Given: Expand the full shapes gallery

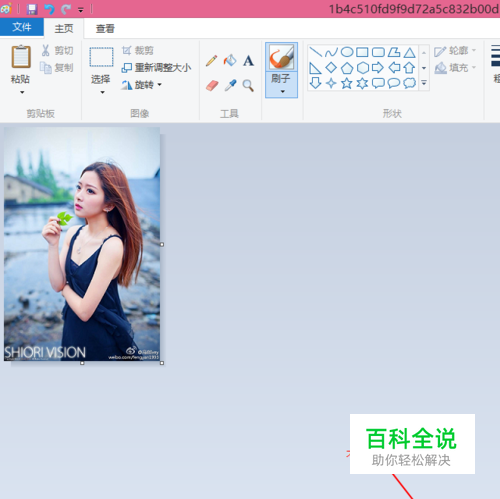Looking at the screenshot, I should click(x=424, y=83).
